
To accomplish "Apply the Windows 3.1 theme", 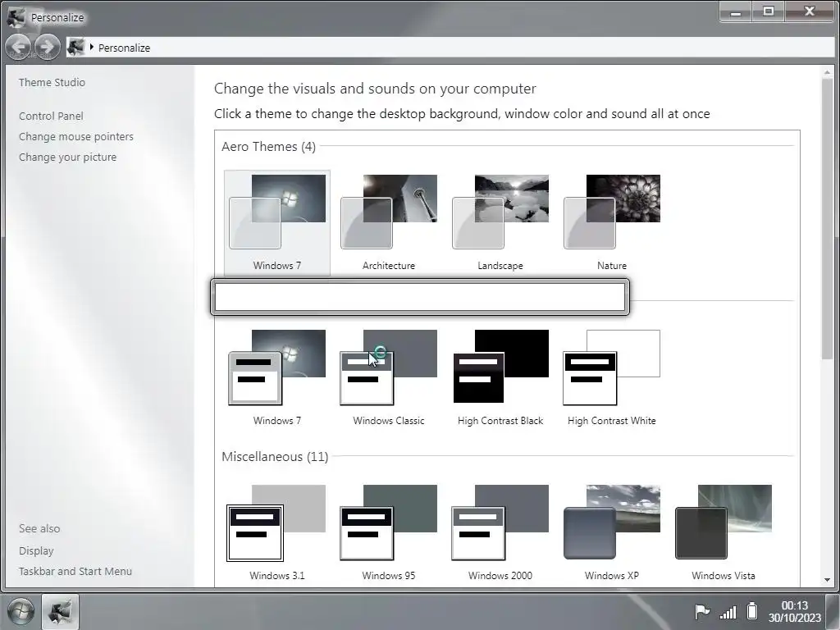I will point(277,532).
